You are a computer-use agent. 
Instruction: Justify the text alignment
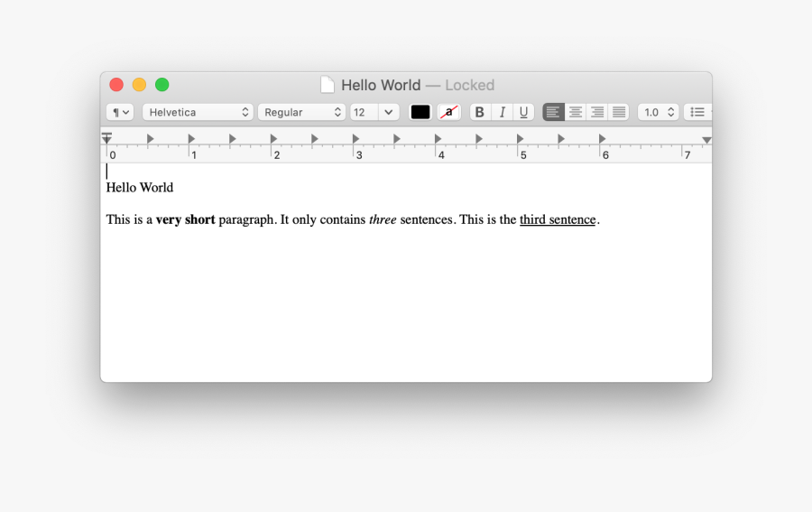click(x=618, y=112)
